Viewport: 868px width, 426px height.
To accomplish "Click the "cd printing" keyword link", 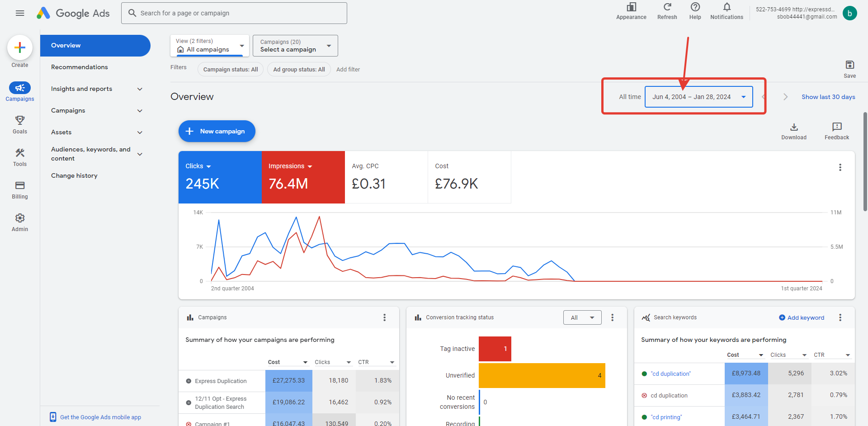I will pos(666,417).
